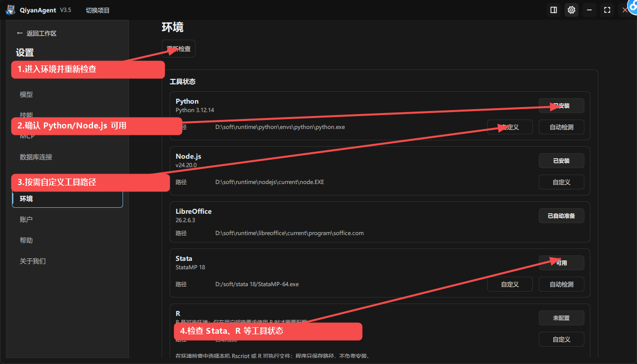This screenshot has height=364, width=637.
Task: Click 自定义 in the Stata card
Action: (x=510, y=284)
